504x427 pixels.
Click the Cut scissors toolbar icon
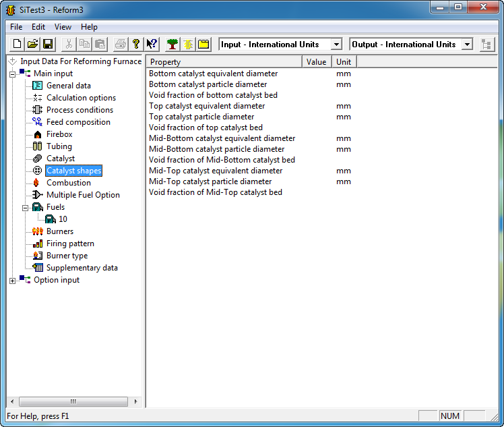click(x=69, y=44)
